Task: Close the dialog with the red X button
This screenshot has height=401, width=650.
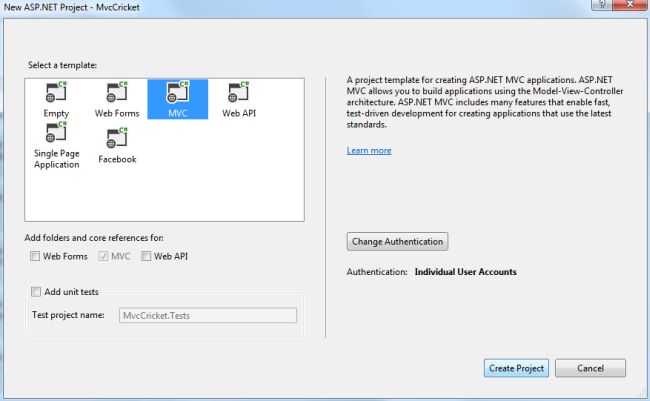Action: point(630,5)
